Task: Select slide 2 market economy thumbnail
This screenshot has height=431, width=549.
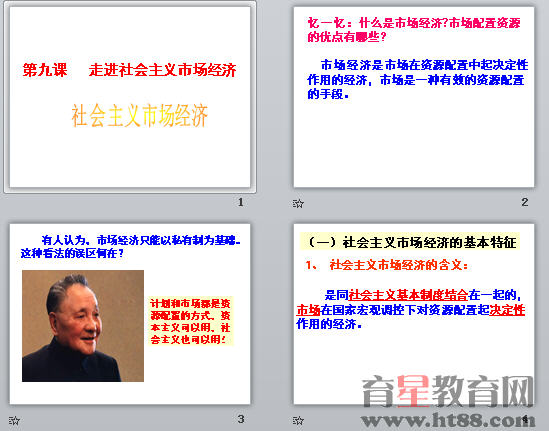Action: tap(414, 97)
